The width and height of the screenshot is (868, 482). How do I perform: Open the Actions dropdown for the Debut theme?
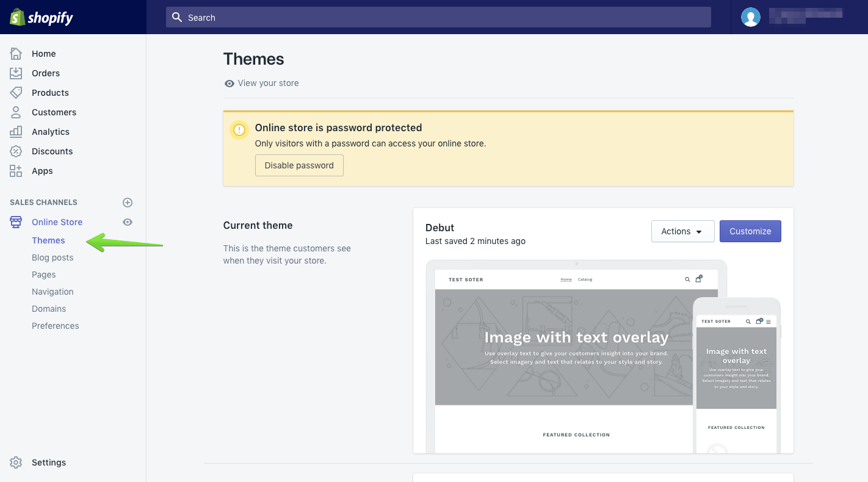pyautogui.click(x=682, y=231)
